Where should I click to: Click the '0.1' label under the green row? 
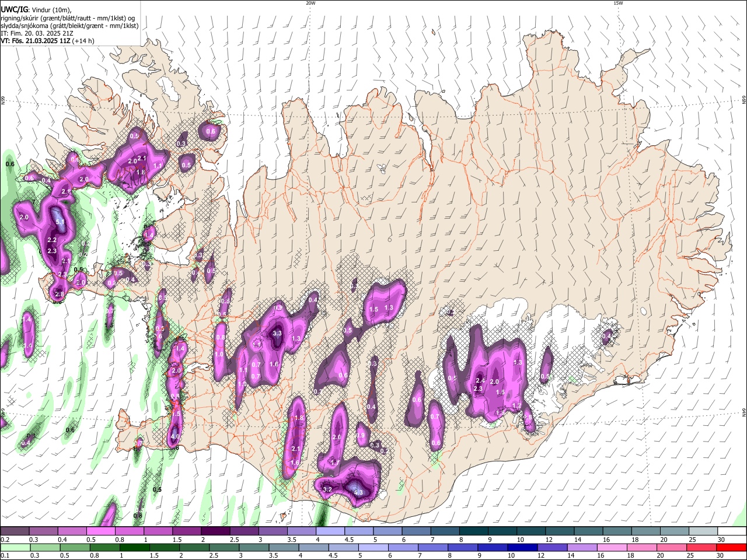pos(5,556)
